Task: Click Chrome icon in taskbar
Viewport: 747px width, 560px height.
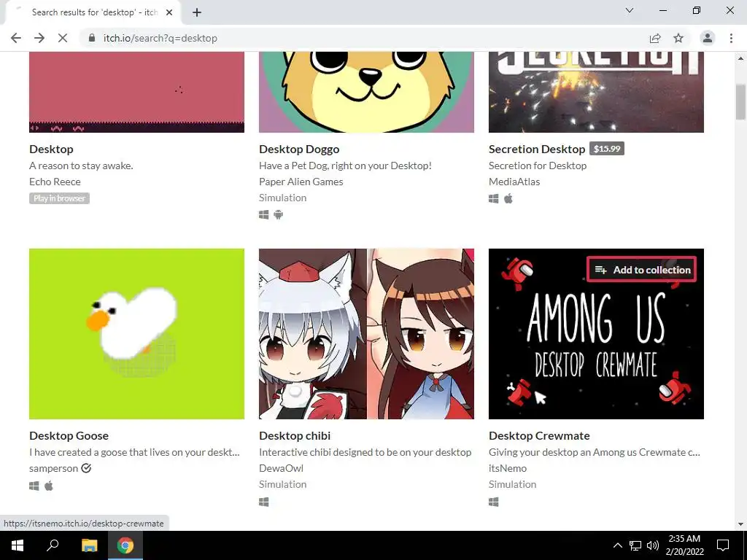Action: pos(125,545)
